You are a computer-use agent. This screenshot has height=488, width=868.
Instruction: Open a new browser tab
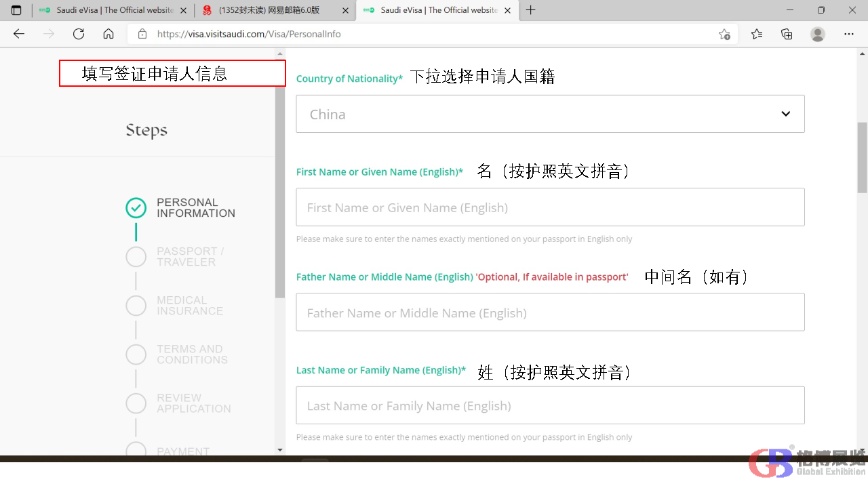pos(530,10)
